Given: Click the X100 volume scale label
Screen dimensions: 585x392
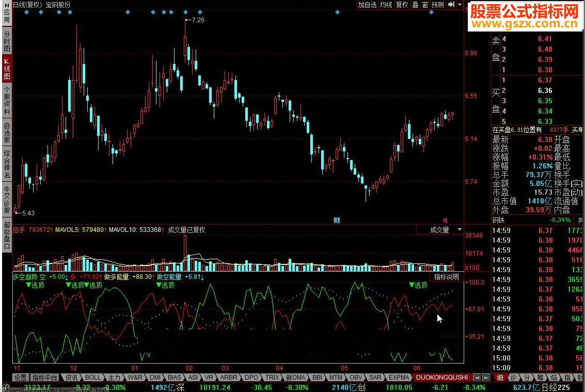Looking at the screenshot, I should (x=472, y=268).
